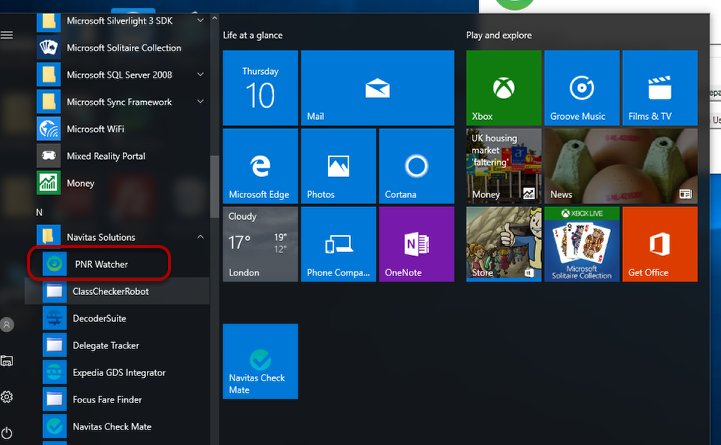This screenshot has width=721, height=445.
Task: Open user account icon in Start sidebar
Action: point(7,325)
